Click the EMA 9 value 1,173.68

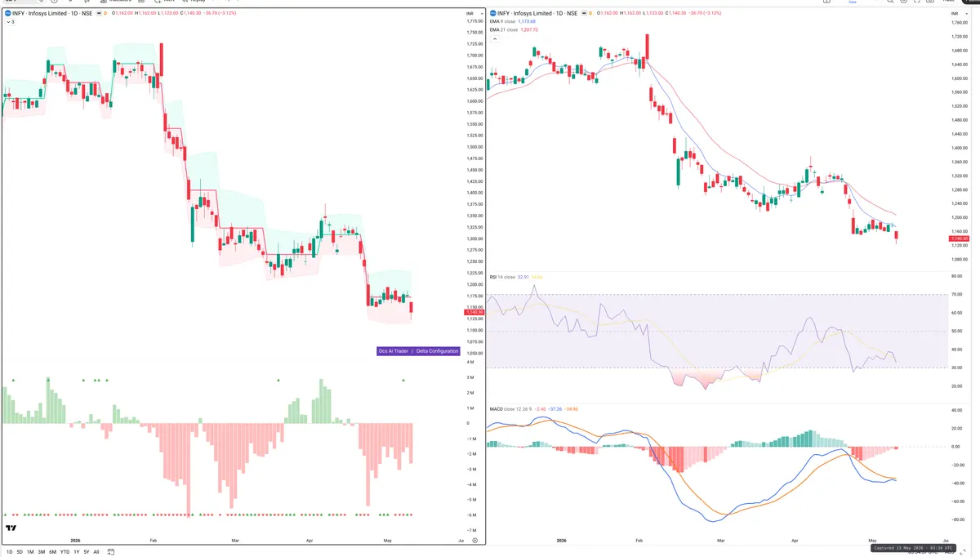(x=527, y=21)
